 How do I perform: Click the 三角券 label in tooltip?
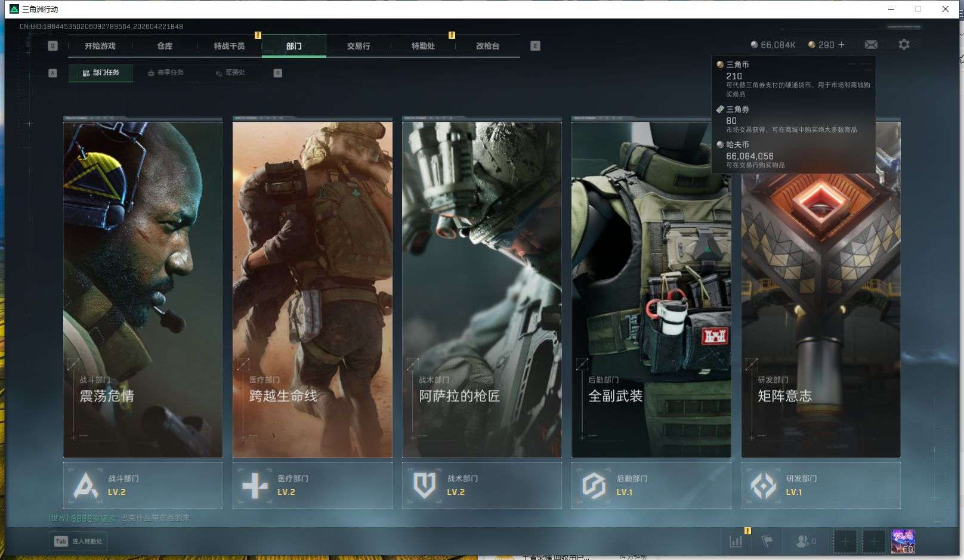tap(737, 109)
